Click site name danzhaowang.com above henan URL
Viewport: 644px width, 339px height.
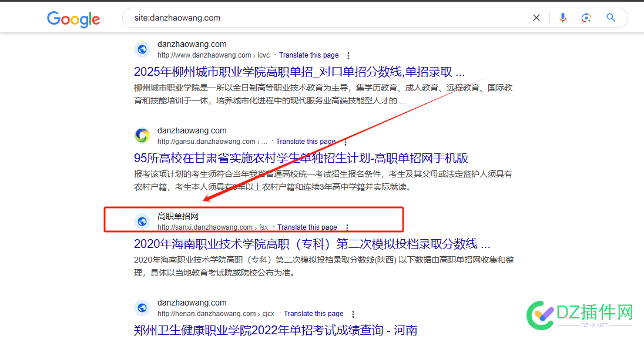pos(192,303)
